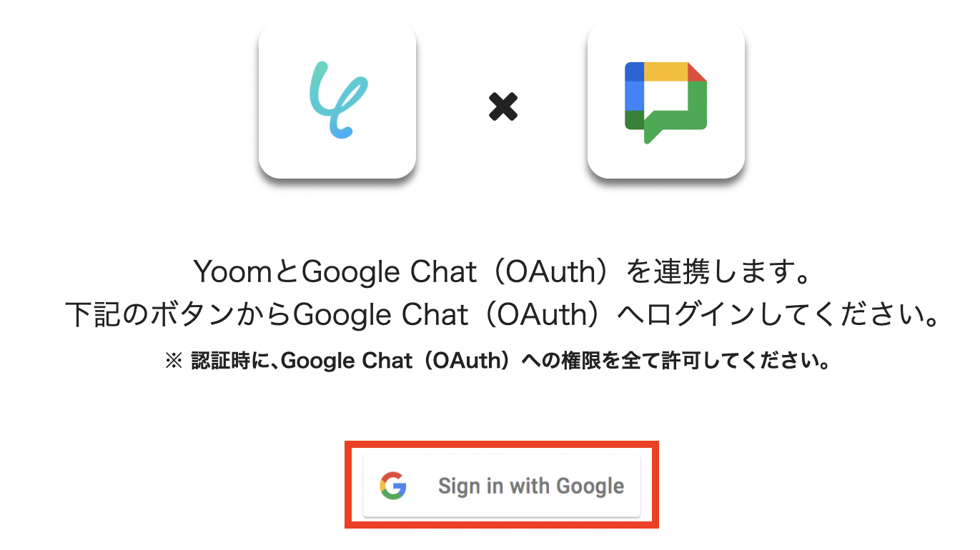Click the ※ symbol before the permission note

tap(174, 361)
